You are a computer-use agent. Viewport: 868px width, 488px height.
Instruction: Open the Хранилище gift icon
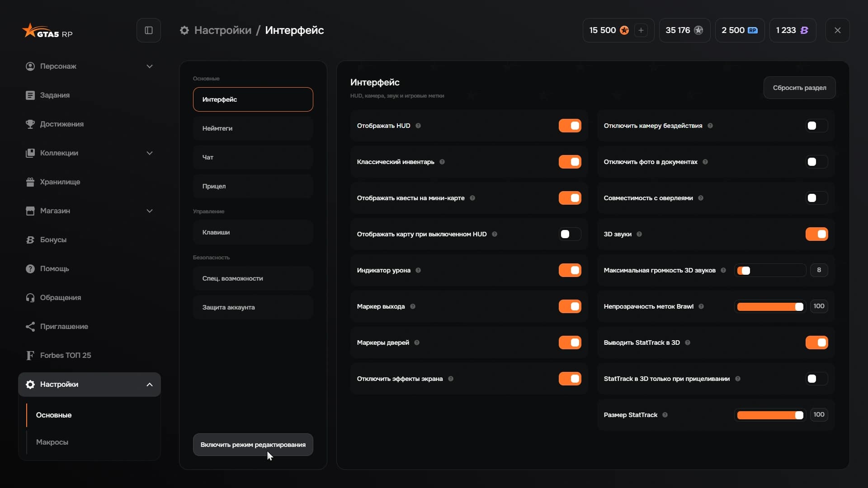[x=30, y=182]
